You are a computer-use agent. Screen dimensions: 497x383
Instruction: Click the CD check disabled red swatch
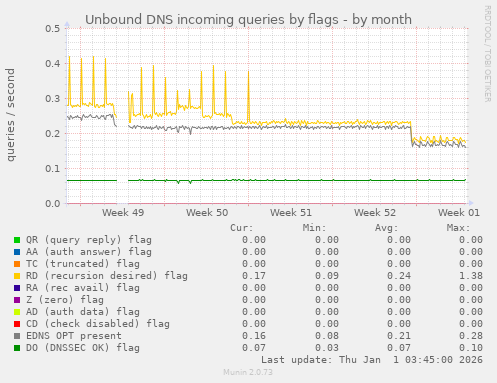[x=17, y=324]
